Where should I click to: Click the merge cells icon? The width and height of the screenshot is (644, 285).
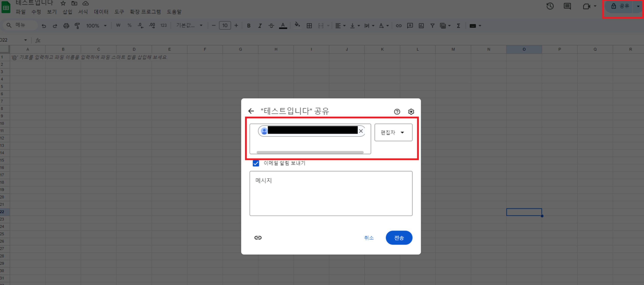click(321, 25)
